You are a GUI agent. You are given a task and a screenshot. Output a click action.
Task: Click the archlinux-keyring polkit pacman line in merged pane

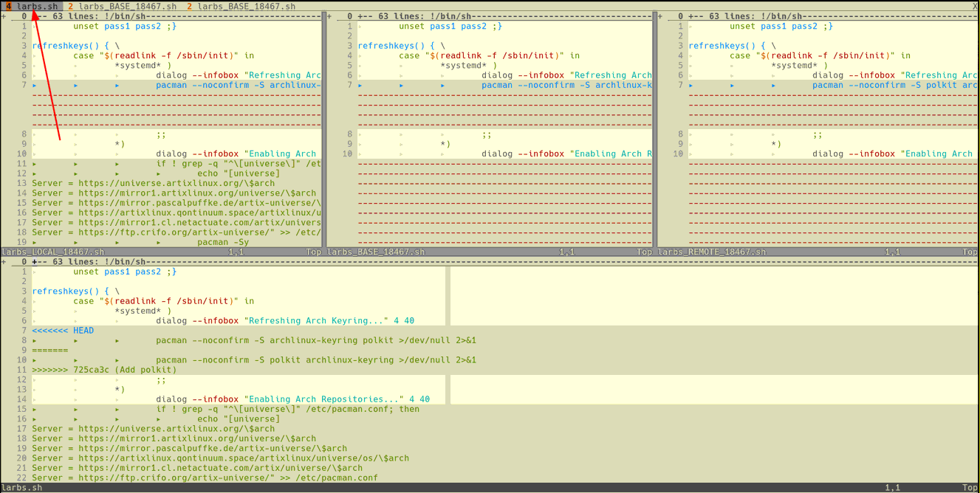(x=316, y=340)
